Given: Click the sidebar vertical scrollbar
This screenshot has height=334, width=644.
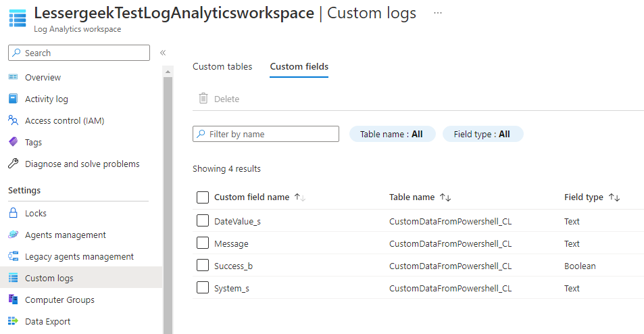Looking at the screenshot, I should 167,203.
